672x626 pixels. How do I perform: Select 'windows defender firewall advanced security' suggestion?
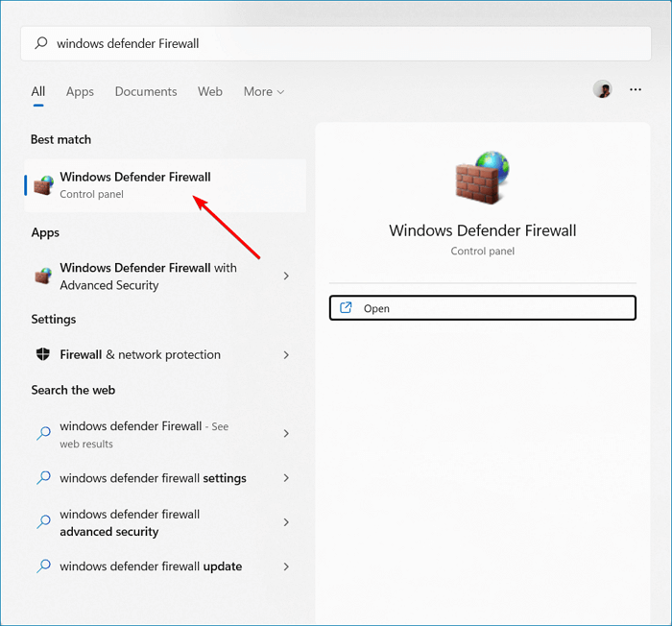click(x=165, y=522)
